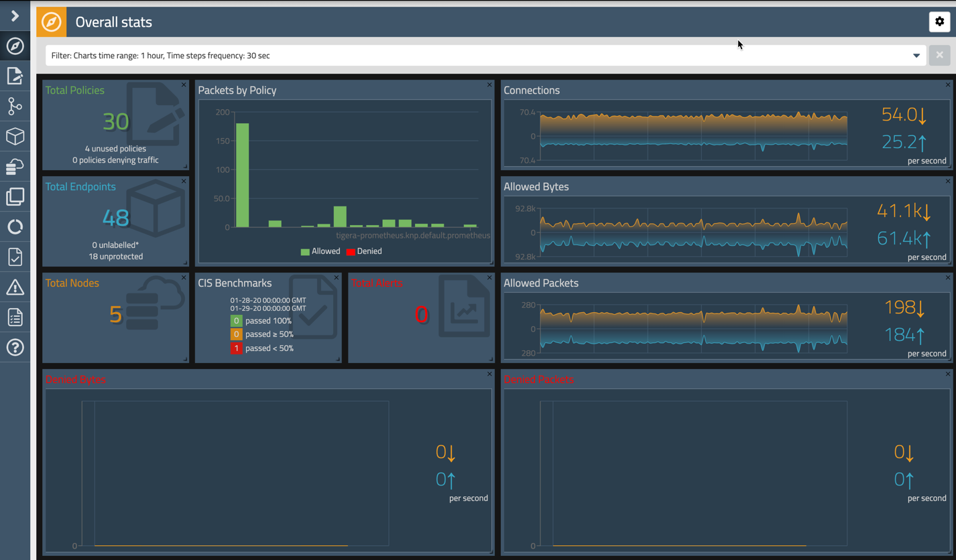The height and width of the screenshot is (560, 956).
Task: Close the Allowed Packets chart card
Action: pos(948,278)
